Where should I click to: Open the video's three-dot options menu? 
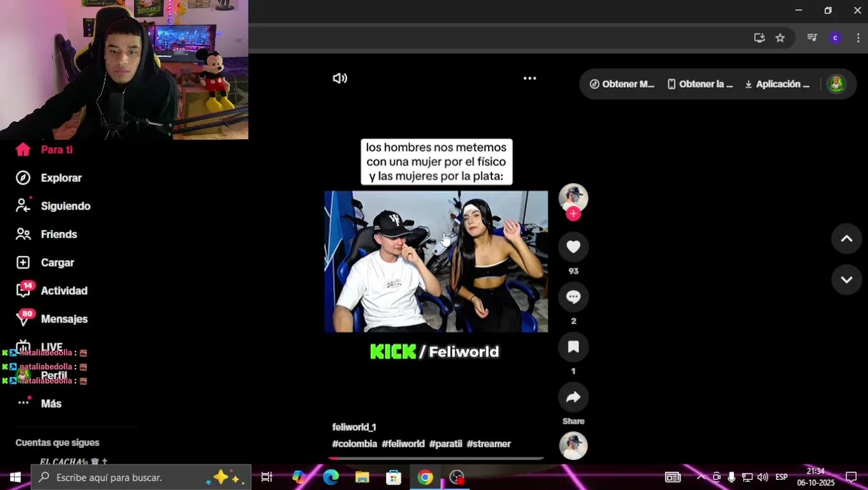(x=530, y=78)
